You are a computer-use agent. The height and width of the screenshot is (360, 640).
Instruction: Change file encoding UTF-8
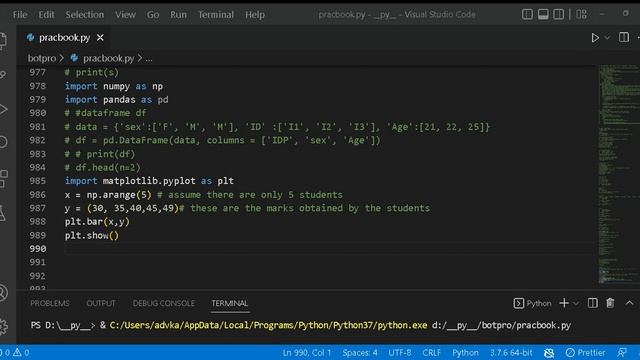[x=399, y=352]
